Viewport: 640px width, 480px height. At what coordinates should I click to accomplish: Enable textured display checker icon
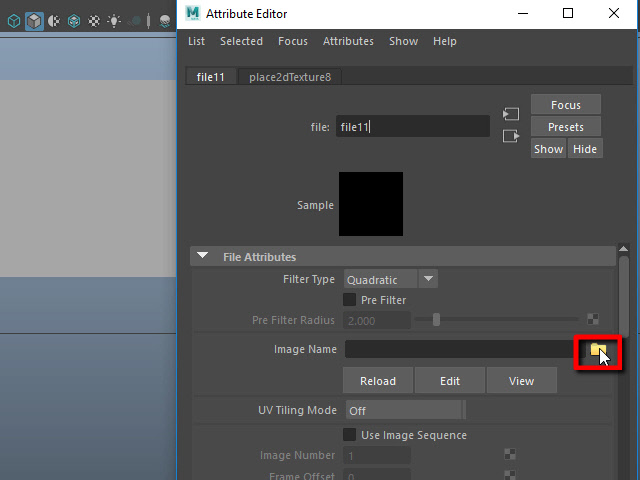pyautogui.click(x=94, y=20)
